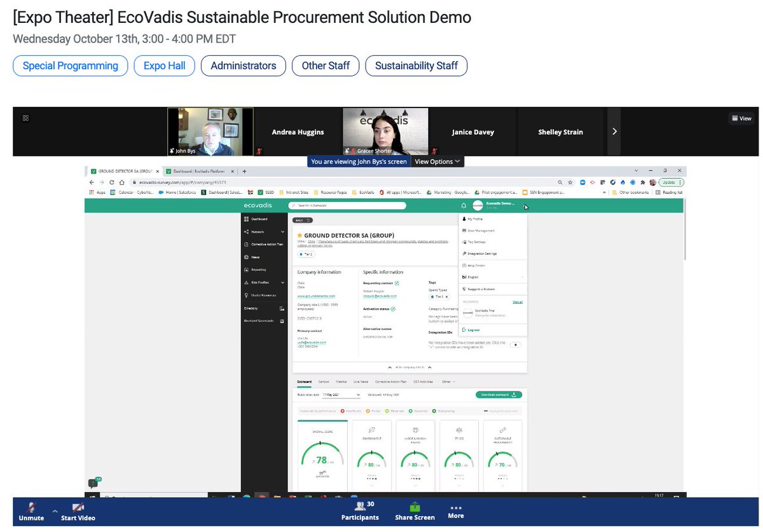Click the browser reload icon
Image resolution: width=763 pixels, height=532 pixels.
tap(112, 182)
